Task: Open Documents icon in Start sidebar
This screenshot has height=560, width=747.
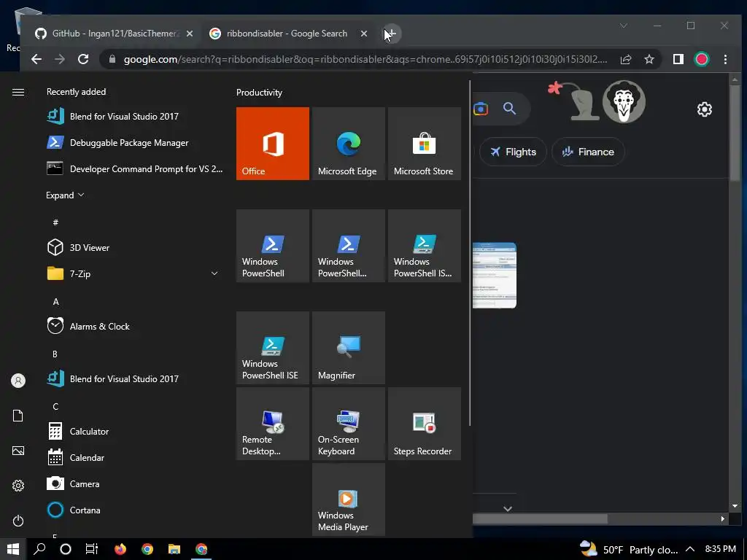Action: click(x=18, y=416)
